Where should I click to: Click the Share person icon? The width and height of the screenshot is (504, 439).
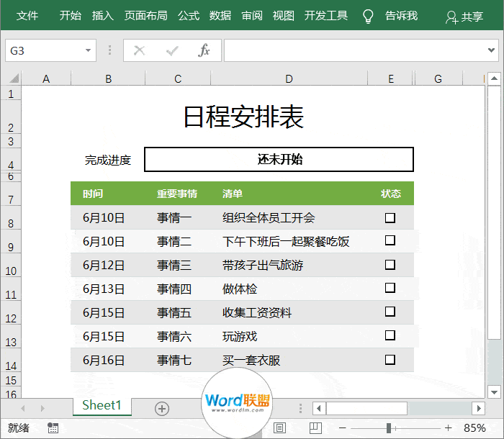(451, 17)
